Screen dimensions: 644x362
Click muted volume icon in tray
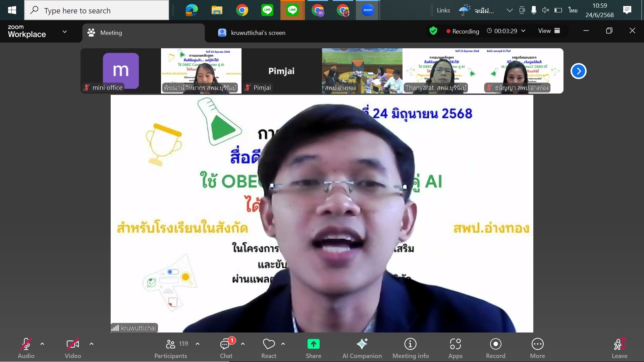pos(546,10)
